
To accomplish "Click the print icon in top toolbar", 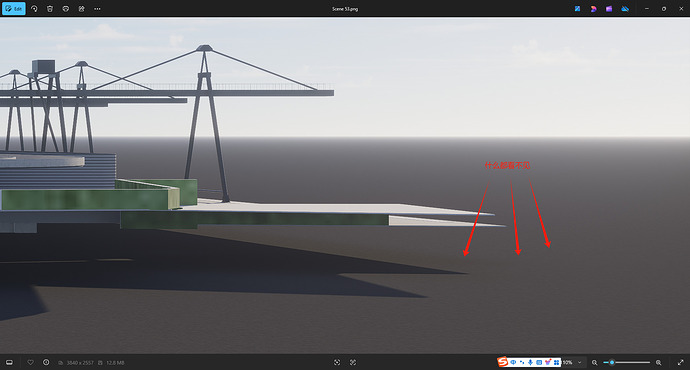I will coord(66,9).
